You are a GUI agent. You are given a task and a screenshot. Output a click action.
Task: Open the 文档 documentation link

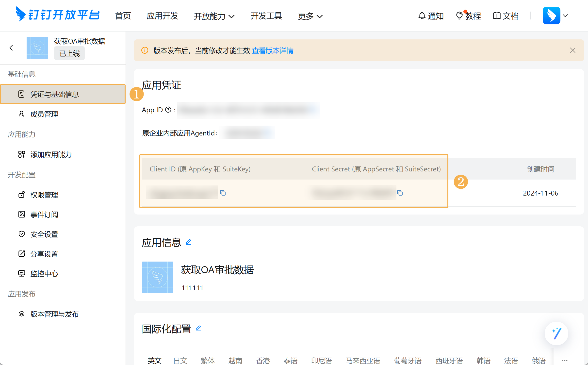click(506, 16)
